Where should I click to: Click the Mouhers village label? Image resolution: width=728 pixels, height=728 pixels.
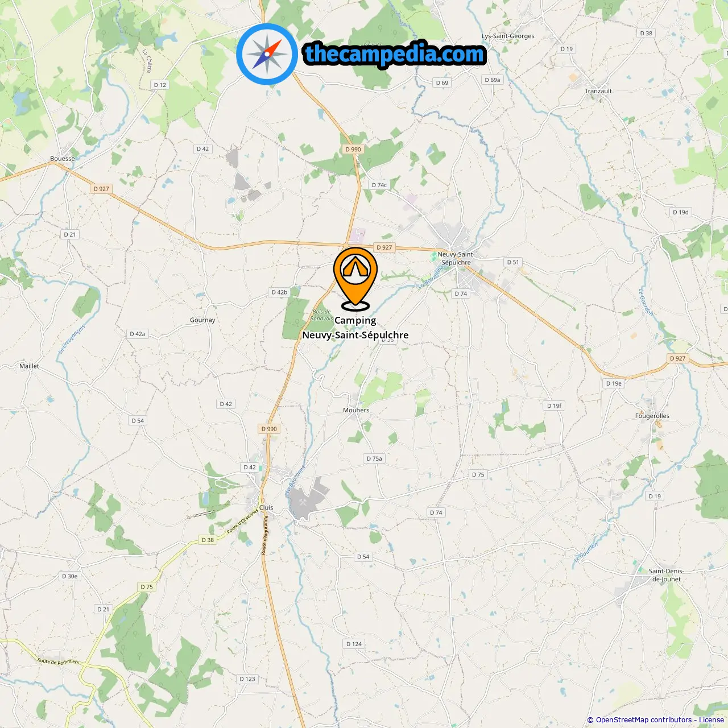(356, 410)
